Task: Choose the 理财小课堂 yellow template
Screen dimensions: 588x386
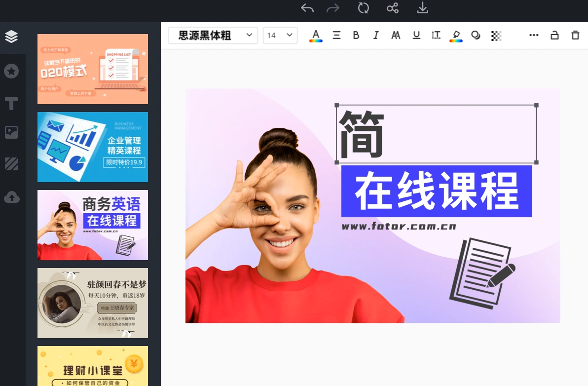Action: [x=93, y=366]
